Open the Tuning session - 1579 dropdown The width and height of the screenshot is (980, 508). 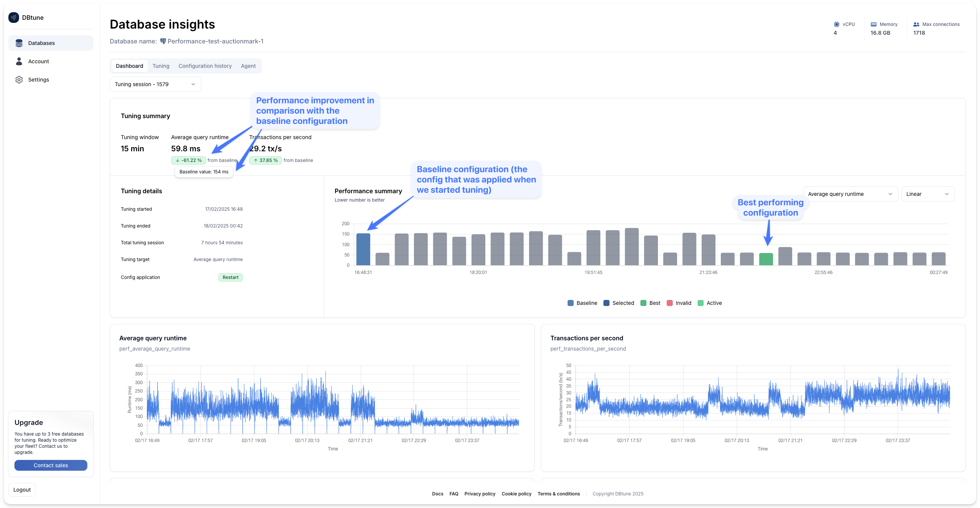(155, 84)
